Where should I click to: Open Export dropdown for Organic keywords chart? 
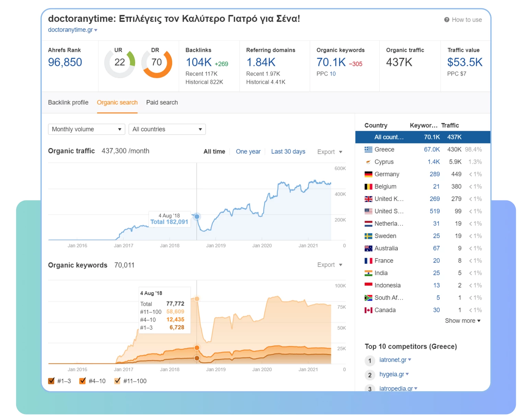tap(330, 265)
